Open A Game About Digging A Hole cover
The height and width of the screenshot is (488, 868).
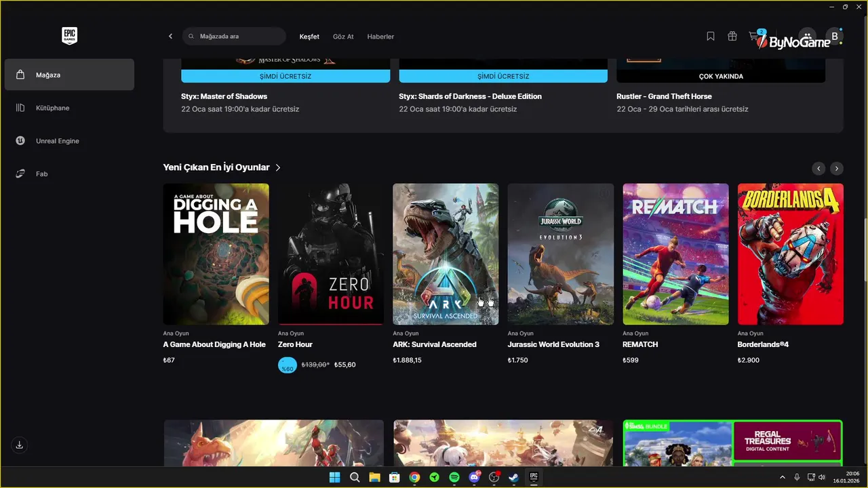(x=216, y=254)
